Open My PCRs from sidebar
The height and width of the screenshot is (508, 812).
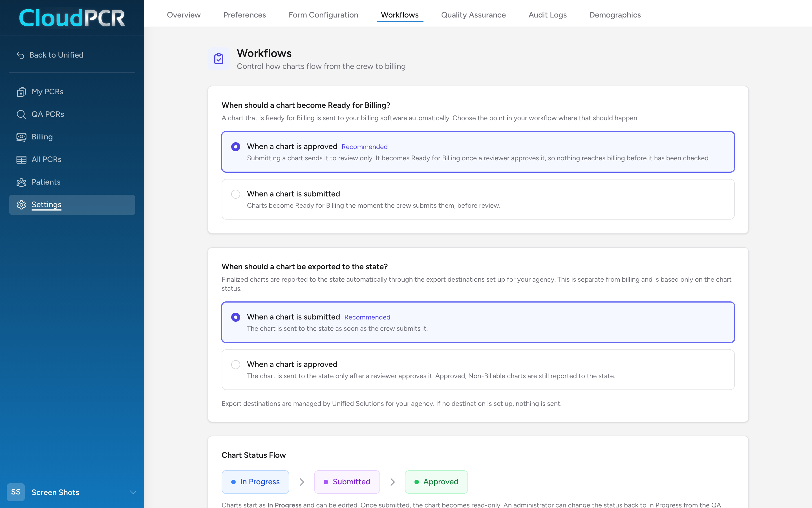[72, 92]
